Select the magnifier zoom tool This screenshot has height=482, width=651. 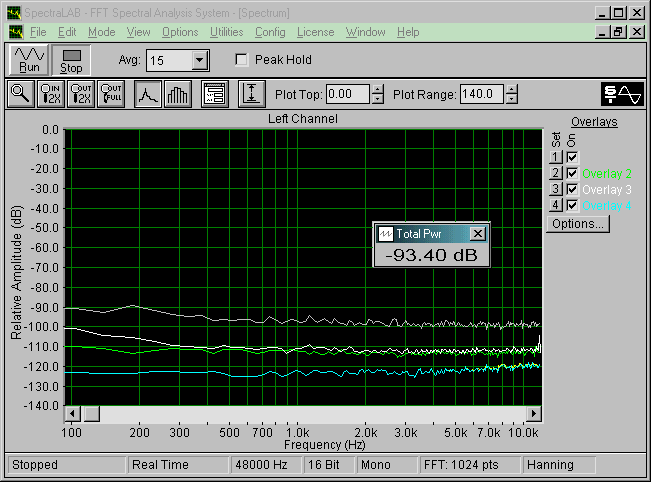pyautogui.click(x=20, y=94)
